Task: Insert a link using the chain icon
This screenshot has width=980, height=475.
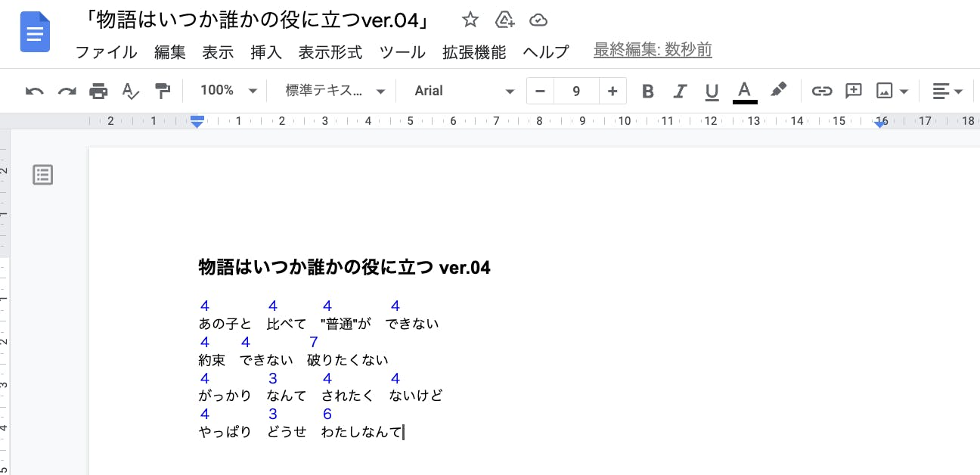Action: click(x=821, y=92)
